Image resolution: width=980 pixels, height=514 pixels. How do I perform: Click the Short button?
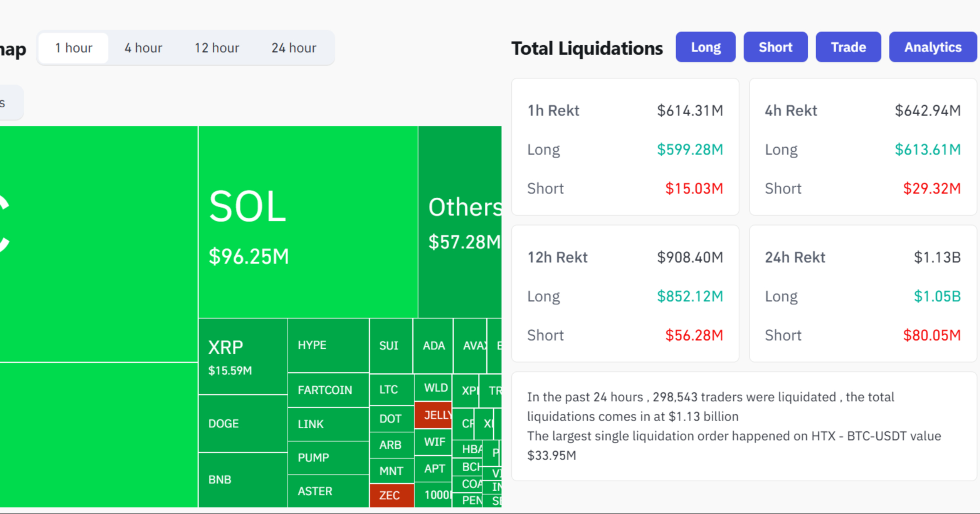pos(775,47)
